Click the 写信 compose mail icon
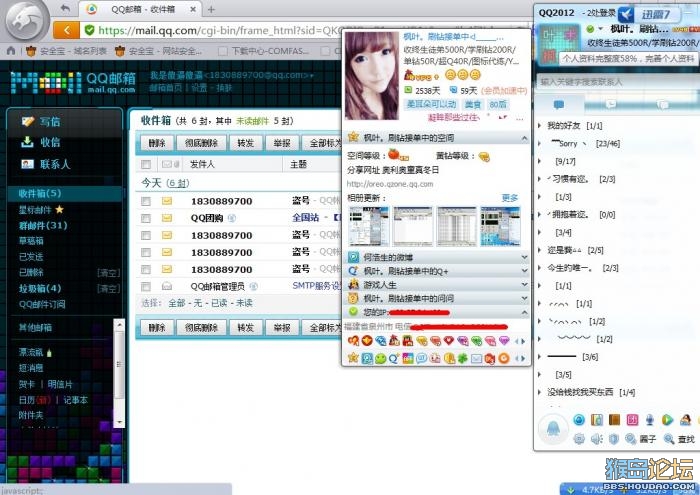Screen dimensions: 700x495 pyautogui.click(x=28, y=121)
